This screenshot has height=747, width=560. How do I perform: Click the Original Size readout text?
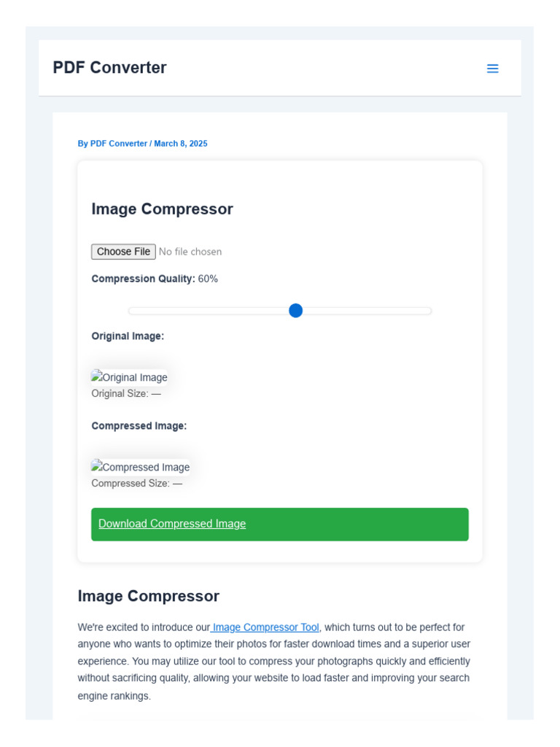pyautogui.click(x=126, y=394)
